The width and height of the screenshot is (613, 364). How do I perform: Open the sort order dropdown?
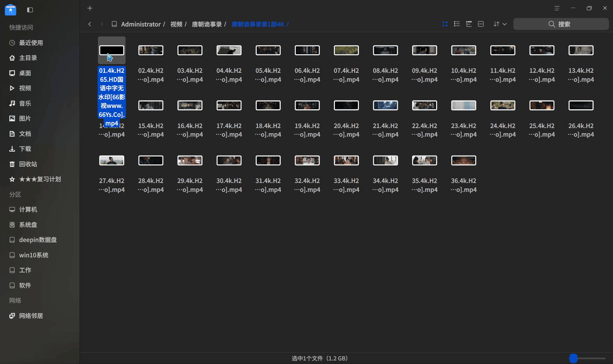(x=500, y=24)
